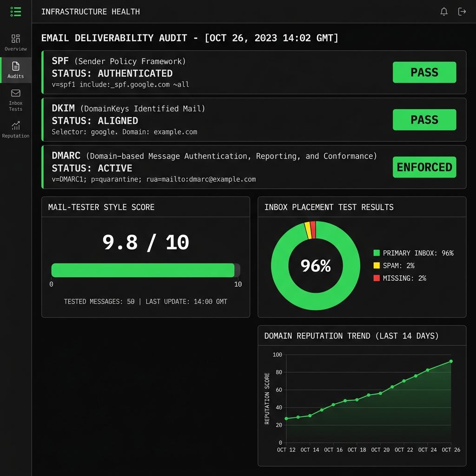This screenshot has width=476, height=476.
Task: Click the OCT 20 axis label
Action: coord(380,450)
